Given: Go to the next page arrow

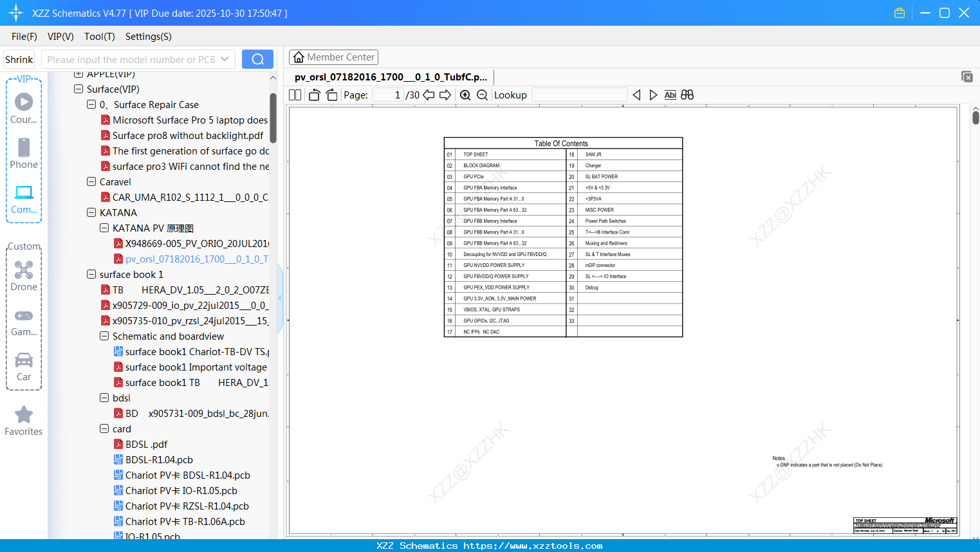Looking at the screenshot, I should point(445,95).
